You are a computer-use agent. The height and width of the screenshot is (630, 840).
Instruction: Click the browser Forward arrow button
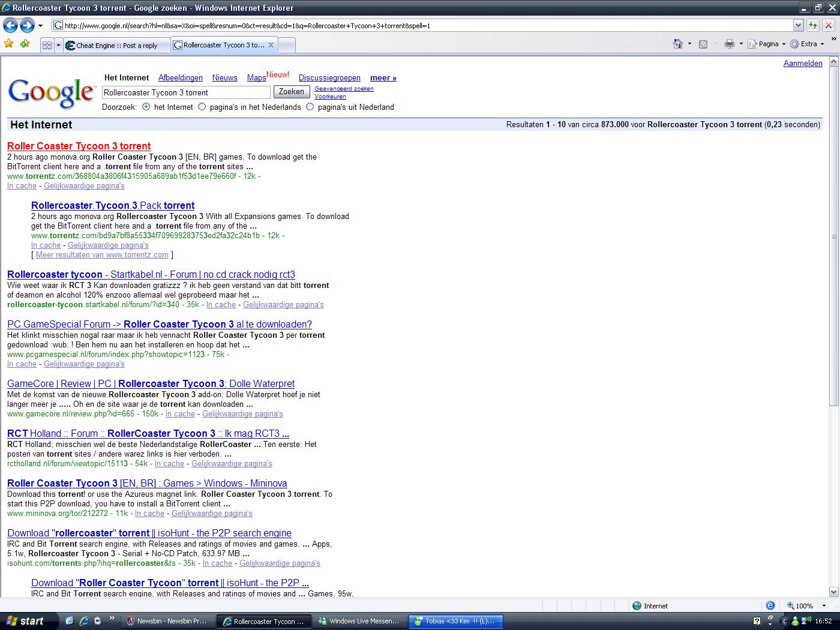coord(27,25)
